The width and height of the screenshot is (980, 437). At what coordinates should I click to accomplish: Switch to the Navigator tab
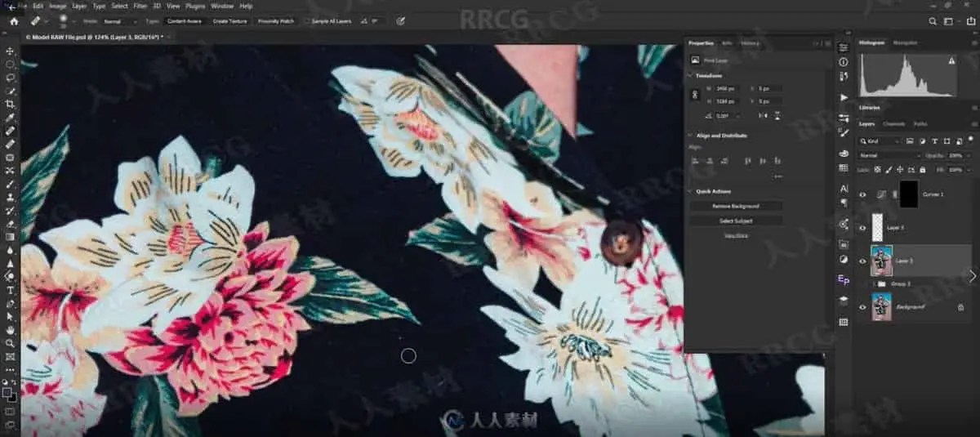[906, 42]
